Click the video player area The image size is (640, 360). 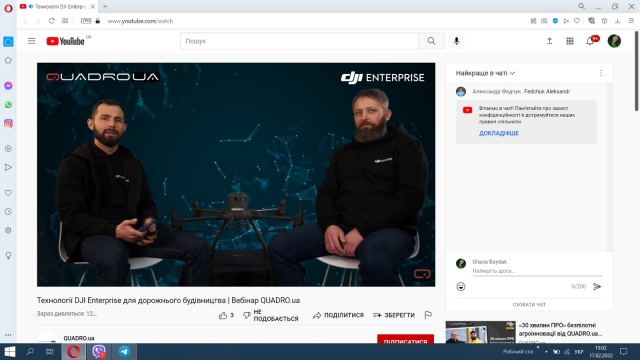coord(236,174)
